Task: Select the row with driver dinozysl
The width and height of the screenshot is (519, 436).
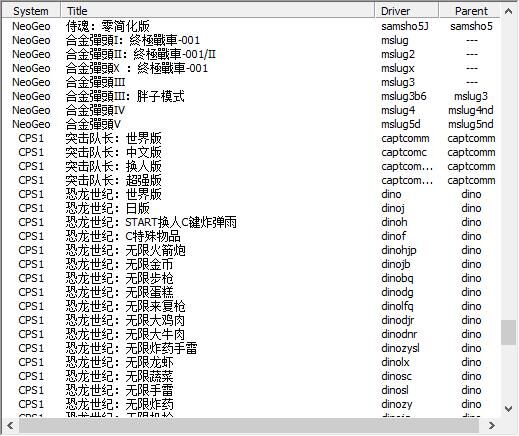Action: pos(251,348)
